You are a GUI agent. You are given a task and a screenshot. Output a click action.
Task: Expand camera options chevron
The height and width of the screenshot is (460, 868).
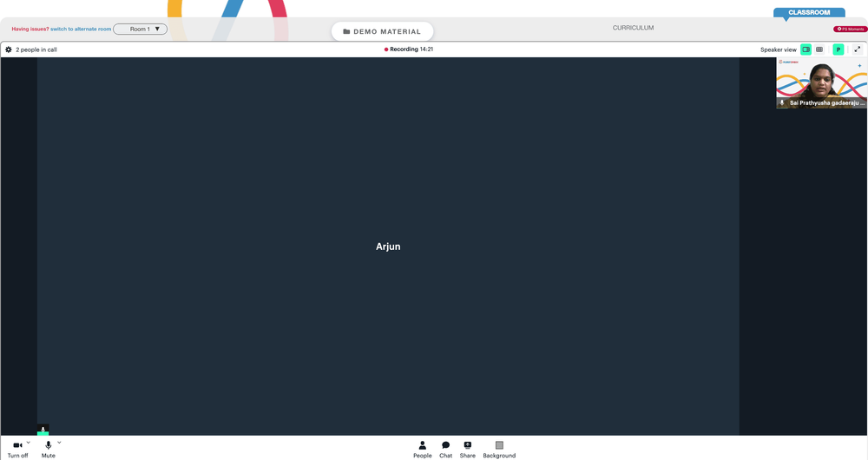point(29,443)
